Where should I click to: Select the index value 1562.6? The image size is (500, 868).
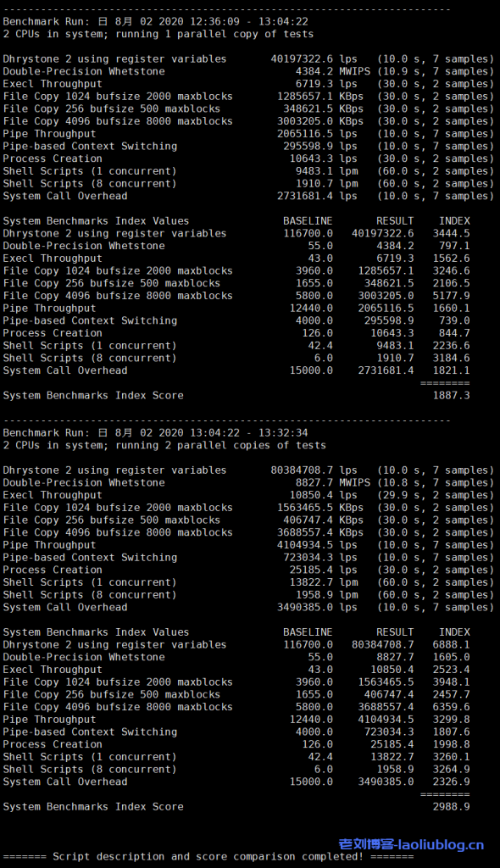tap(452, 259)
